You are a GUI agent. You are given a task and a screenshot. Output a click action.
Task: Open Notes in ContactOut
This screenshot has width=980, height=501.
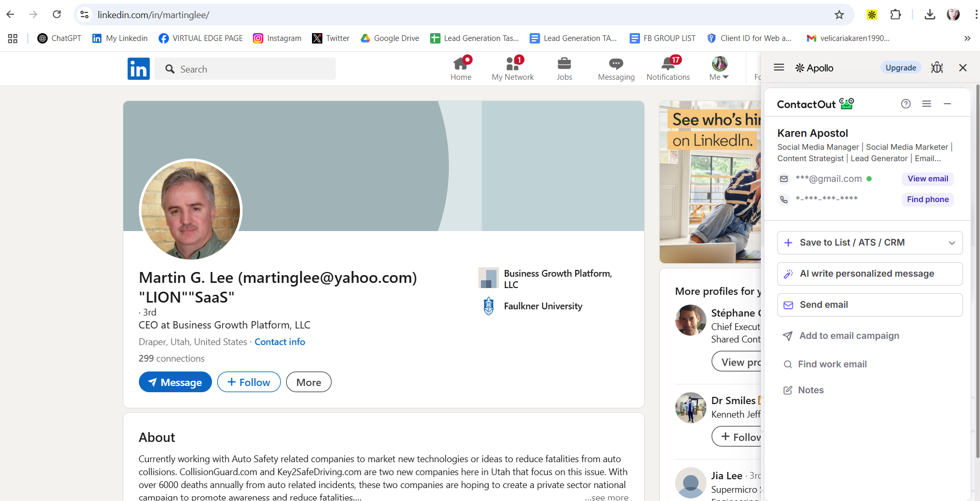pos(803,390)
